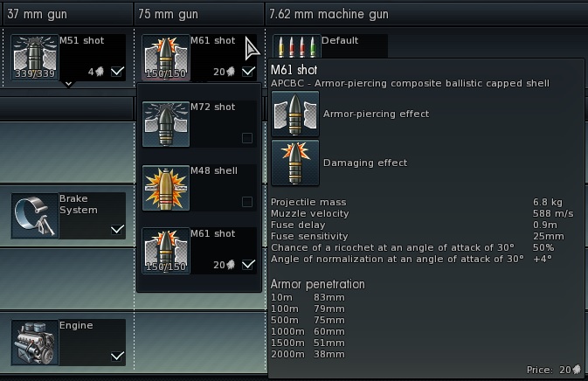Toggle the Engine modification checkbox
The height and width of the screenshot is (381, 588).
click(117, 357)
